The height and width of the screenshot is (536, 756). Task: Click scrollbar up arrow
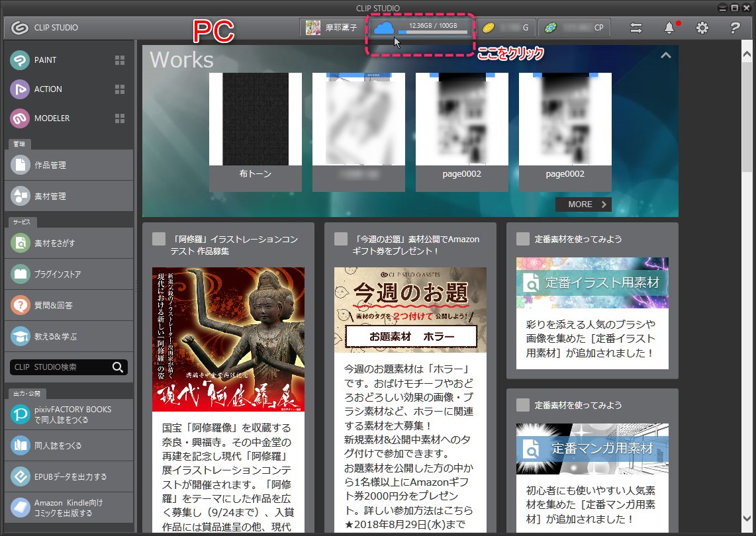[747, 55]
